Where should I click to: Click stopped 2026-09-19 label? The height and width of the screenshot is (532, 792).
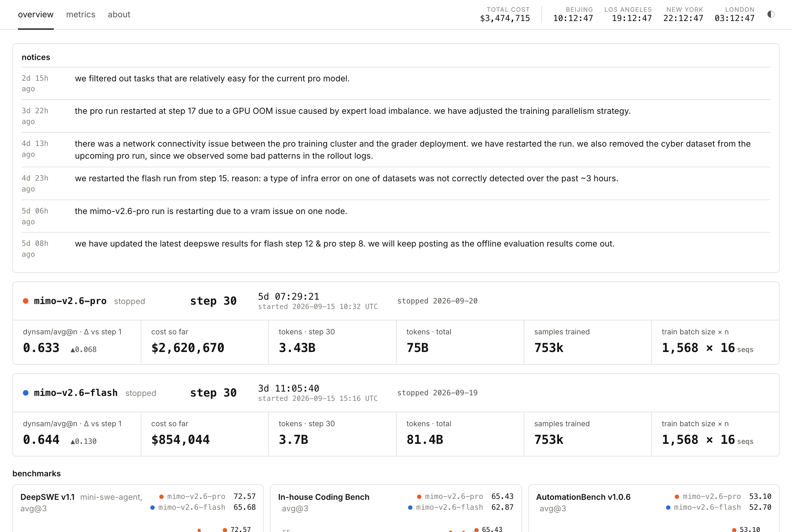pos(437,393)
